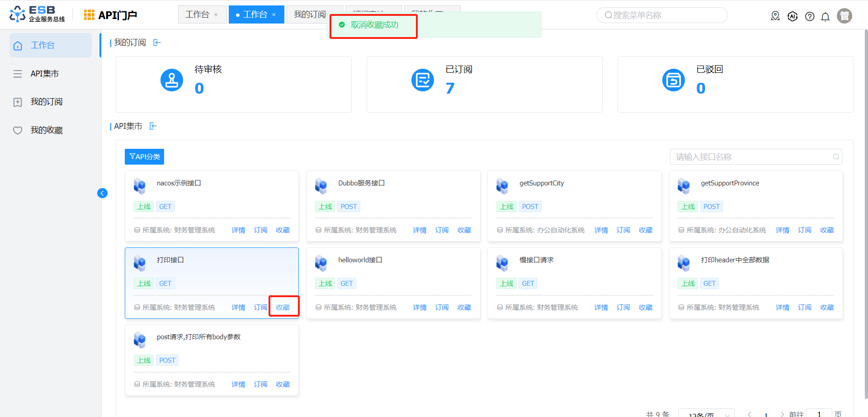Open notifications bell icon
Image resolution: width=868 pixels, height=417 pixels.
tap(825, 16)
